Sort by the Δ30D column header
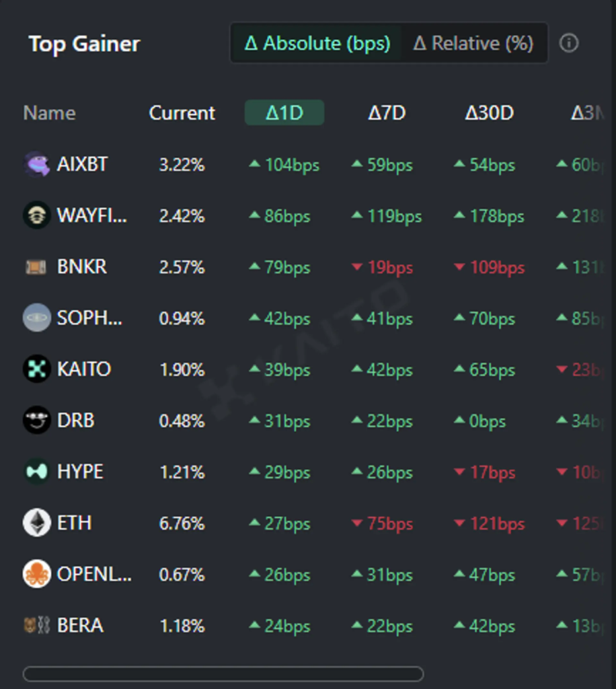This screenshot has width=616, height=689. click(x=489, y=113)
